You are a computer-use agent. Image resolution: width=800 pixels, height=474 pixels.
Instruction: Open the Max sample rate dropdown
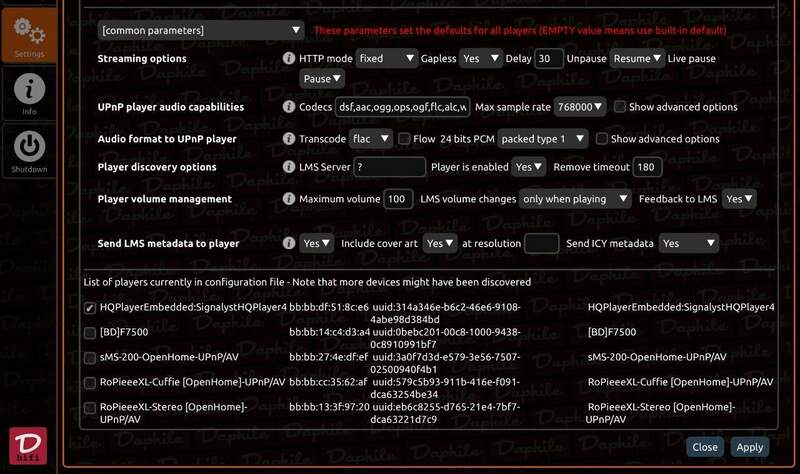point(582,107)
